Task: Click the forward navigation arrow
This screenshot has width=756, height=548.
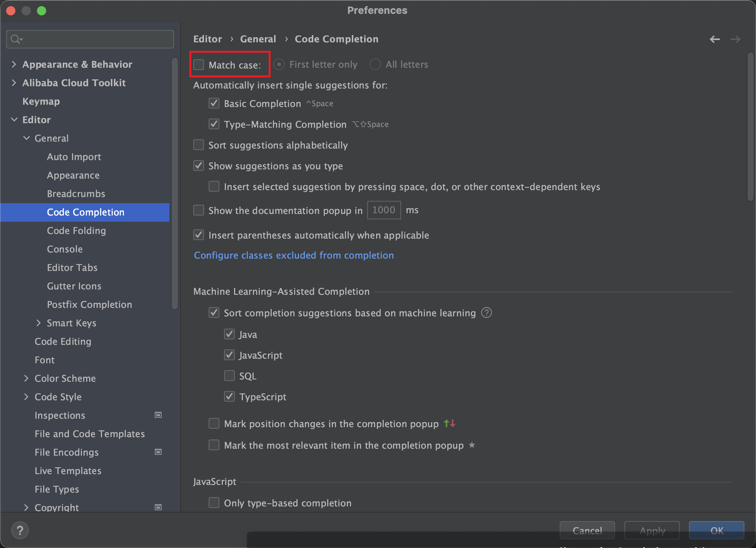Action: pos(735,39)
